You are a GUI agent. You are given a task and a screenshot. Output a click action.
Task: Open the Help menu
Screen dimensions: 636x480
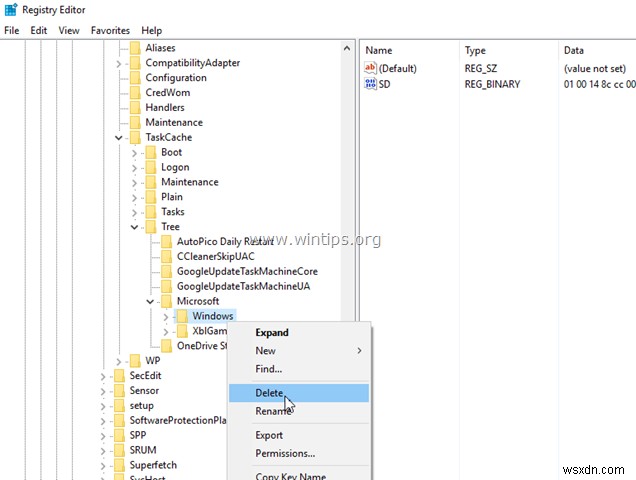[x=152, y=30]
